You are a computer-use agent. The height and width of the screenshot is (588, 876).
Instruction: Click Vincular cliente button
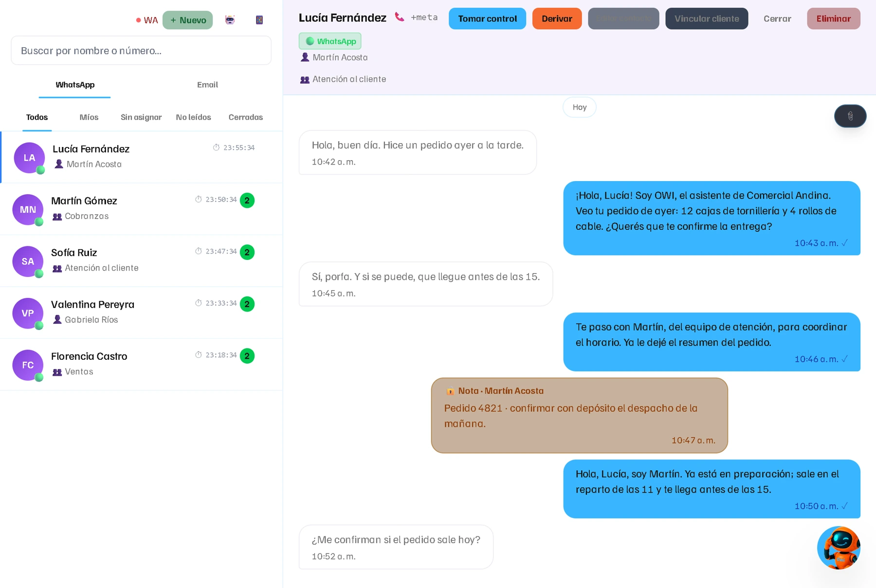pos(707,18)
